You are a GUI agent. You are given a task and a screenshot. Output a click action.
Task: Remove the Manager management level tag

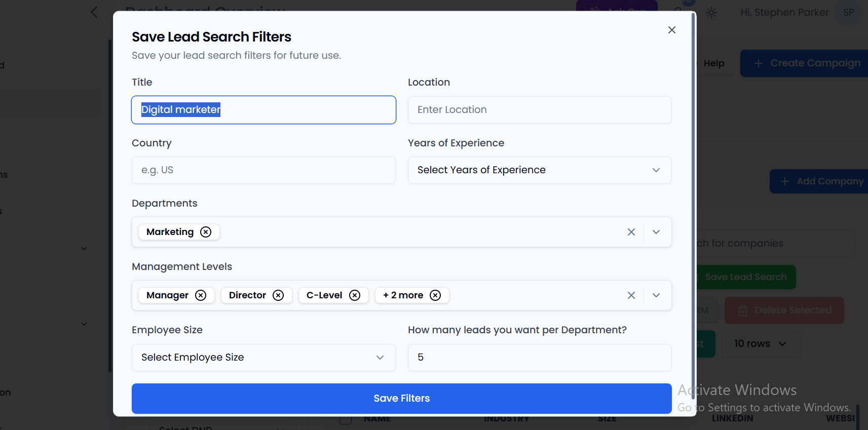(x=201, y=295)
